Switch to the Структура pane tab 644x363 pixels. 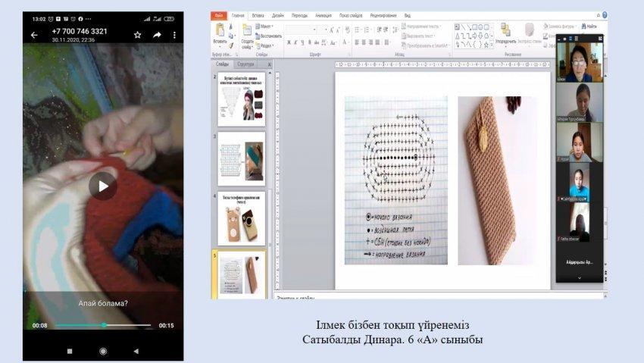tap(245, 64)
